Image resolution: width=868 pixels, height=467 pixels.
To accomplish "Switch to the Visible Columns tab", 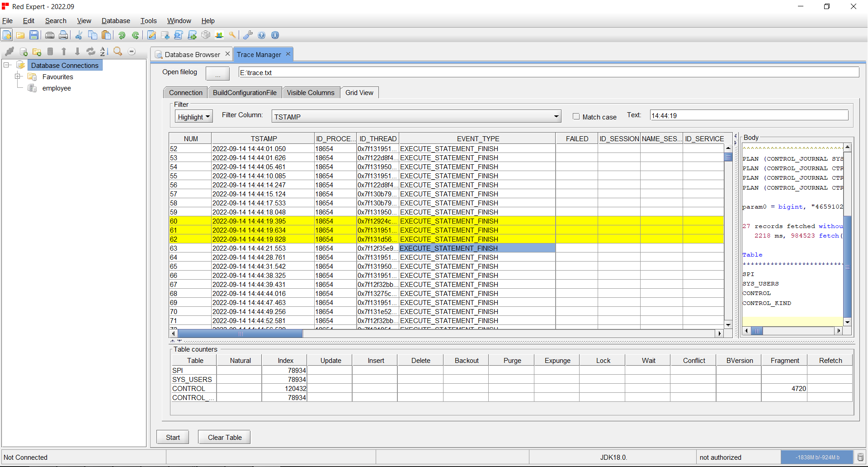I will coord(311,92).
